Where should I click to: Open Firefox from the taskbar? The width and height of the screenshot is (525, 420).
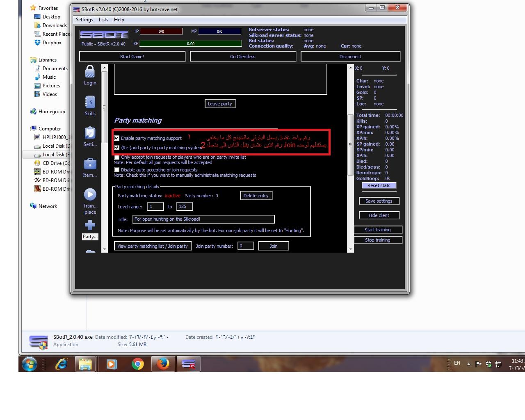click(x=163, y=364)
